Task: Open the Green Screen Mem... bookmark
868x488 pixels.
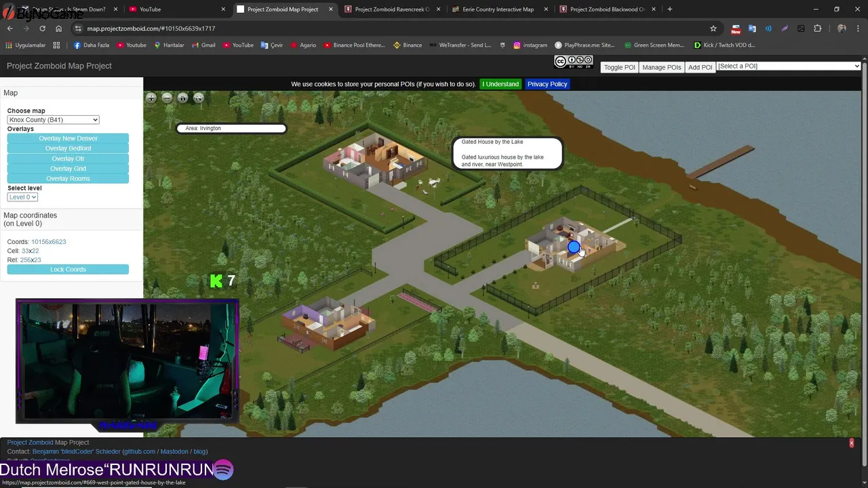Action: click(654, 45)
